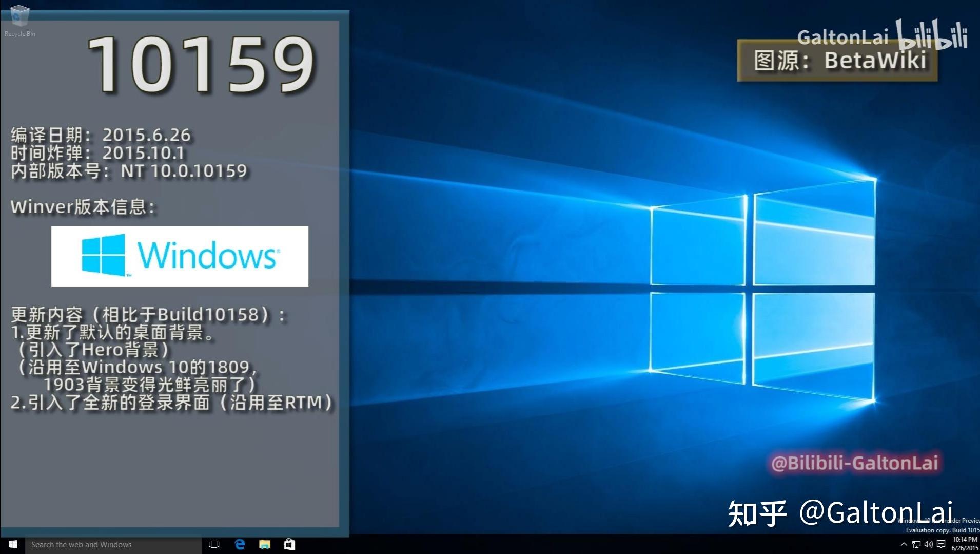Open the Recycle Bin desktop icon

point(19,21)
